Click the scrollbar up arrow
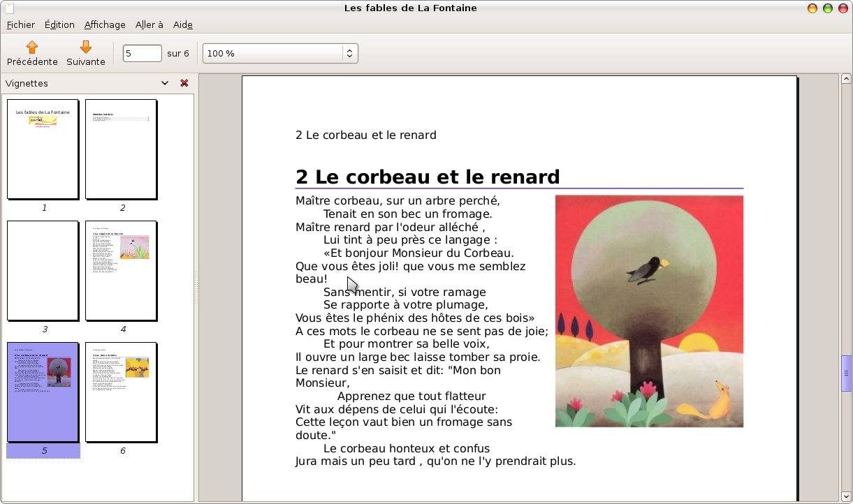 pos(846,79)
